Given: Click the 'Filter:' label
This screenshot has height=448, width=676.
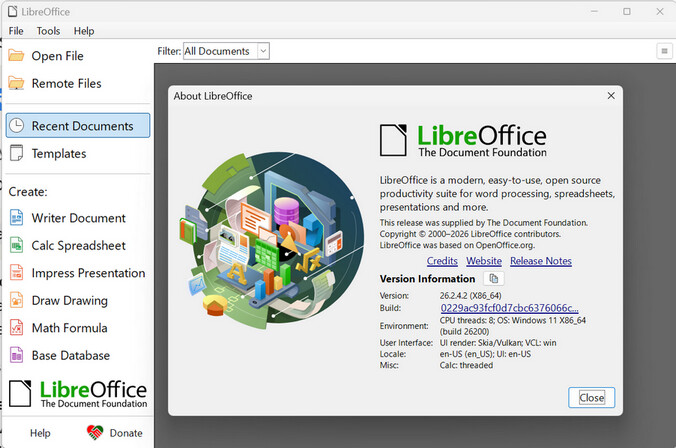Looking at the screenshot, I should (x=169, y=51).
